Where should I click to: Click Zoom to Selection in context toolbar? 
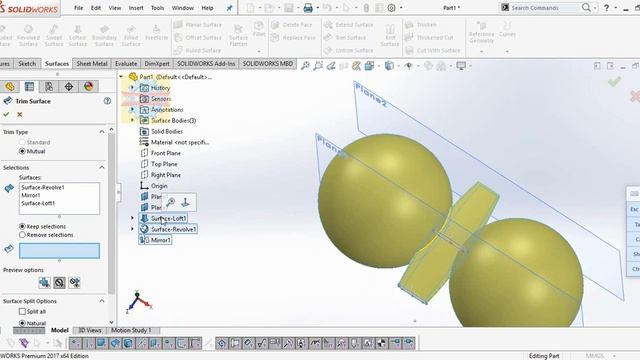pyautogui.click(x=171, y=202)
